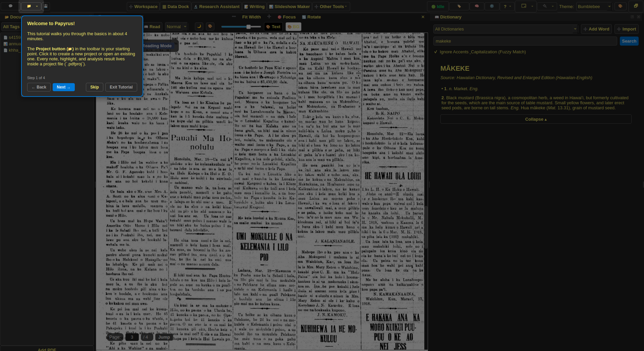Viewport: 644px width, 351px height.
Task: Click the Hawaiian Dictionary source line
Action: coord(516,78)
